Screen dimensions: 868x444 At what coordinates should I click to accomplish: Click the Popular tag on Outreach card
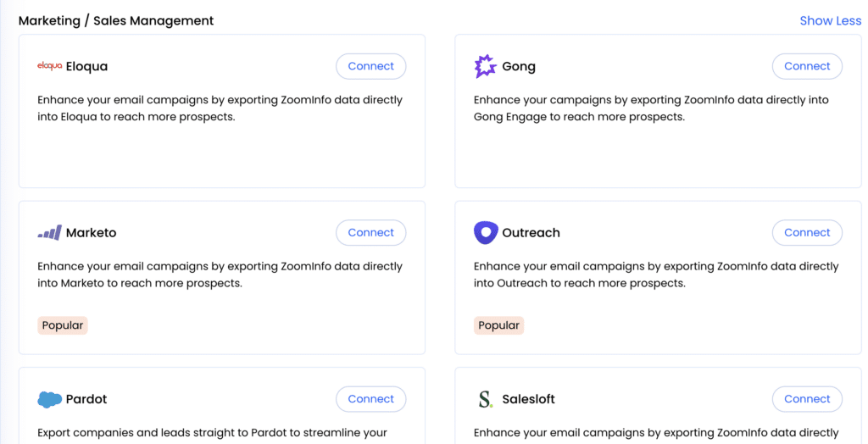pyautogui.click(x=498, y=325)
